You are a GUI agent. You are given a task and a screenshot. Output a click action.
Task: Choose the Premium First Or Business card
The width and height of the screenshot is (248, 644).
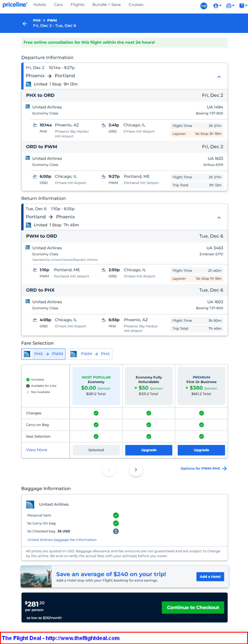coord(201,386)
